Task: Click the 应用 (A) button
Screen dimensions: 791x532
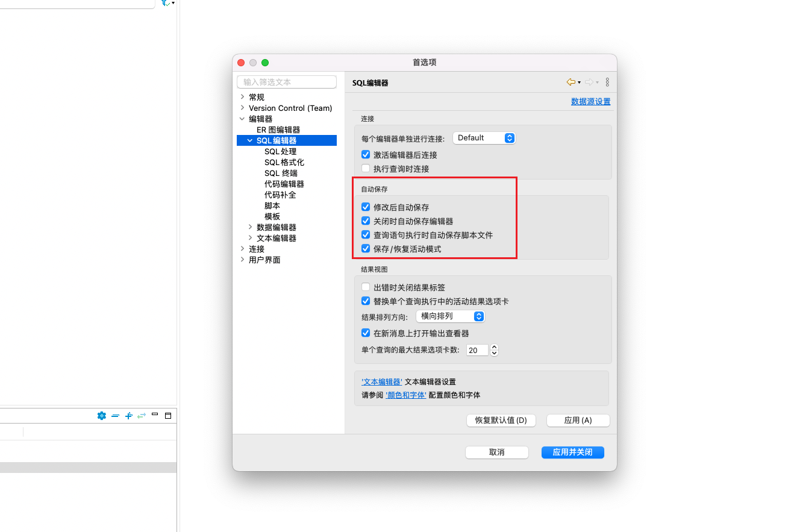Action: (578, 421)
